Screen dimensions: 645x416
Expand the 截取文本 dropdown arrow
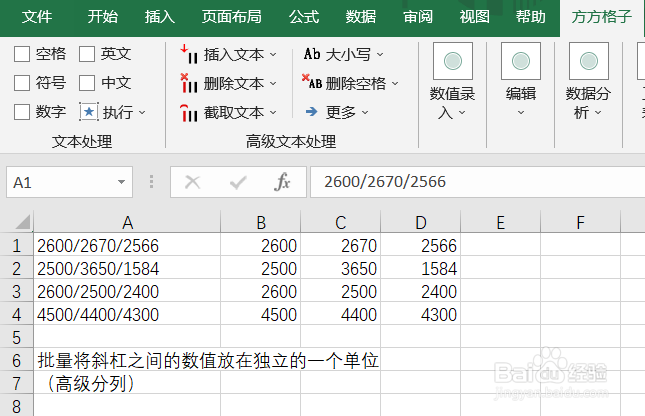pyautogui.click(x=273, y=112)
